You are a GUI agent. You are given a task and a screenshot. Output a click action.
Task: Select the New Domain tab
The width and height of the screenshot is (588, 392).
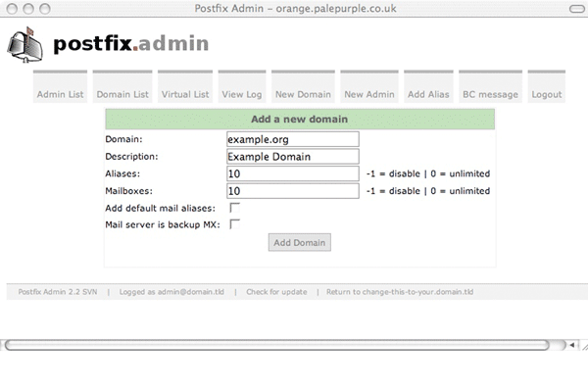[303, 94]
